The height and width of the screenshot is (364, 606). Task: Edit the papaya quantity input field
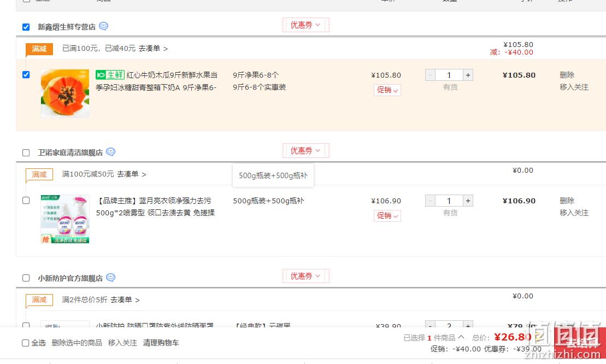click(x=449, y=75)
